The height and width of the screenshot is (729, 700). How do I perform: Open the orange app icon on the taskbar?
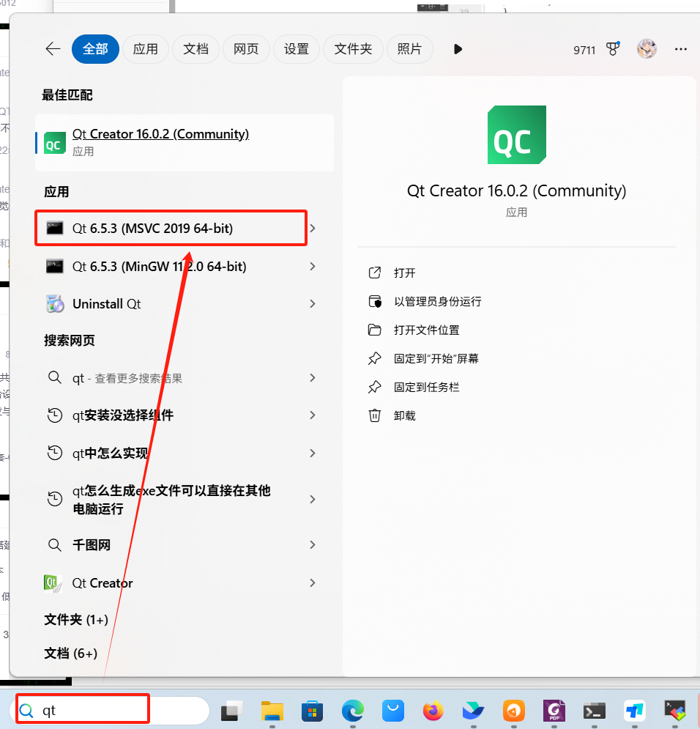514,711
